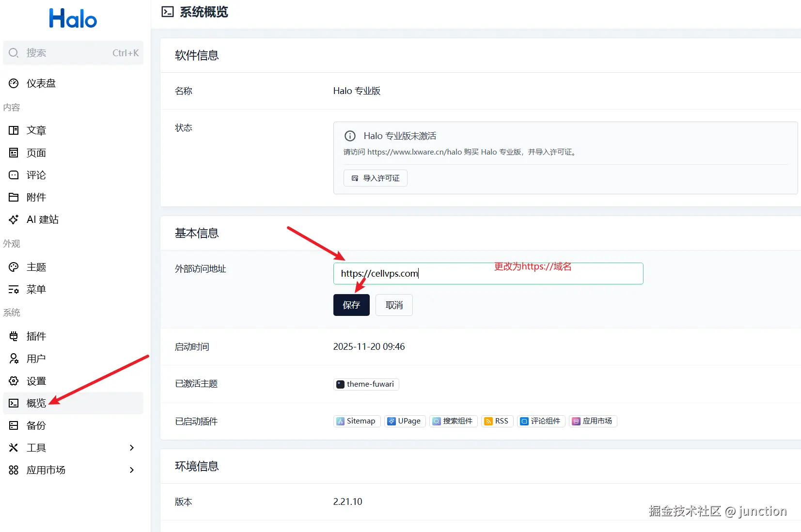This screenshot has height=532, width=801.
Task: Click the 用户 users icon
Action: 14,359
